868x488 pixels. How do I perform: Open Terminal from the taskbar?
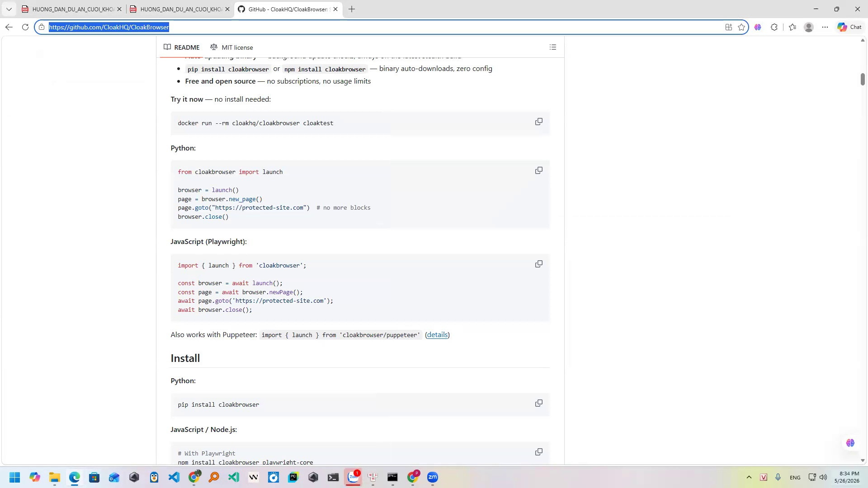point(333,477)
